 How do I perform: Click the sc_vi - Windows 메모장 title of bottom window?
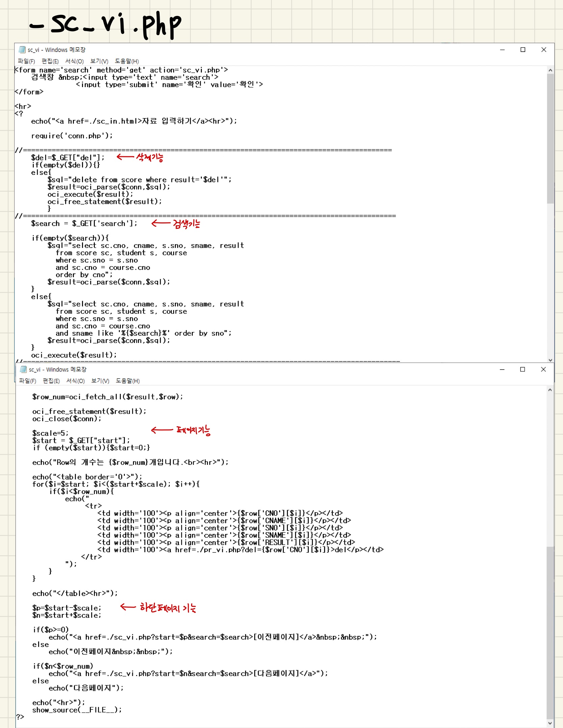58,369
